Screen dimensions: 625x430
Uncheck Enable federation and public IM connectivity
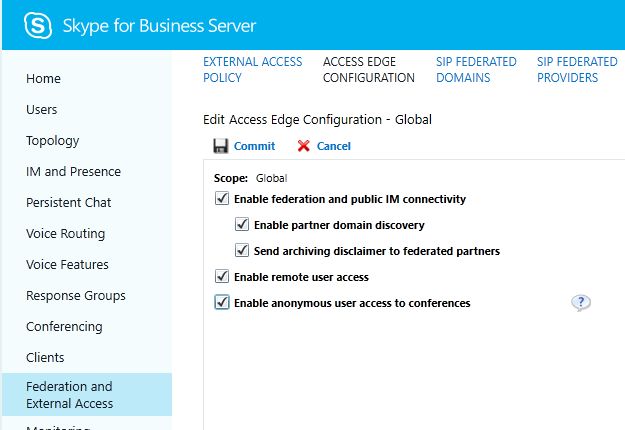click(x=222, y=198)
